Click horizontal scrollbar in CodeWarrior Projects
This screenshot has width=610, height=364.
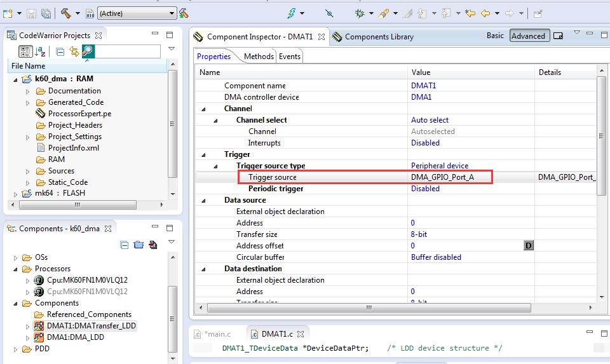coord(78,205)
